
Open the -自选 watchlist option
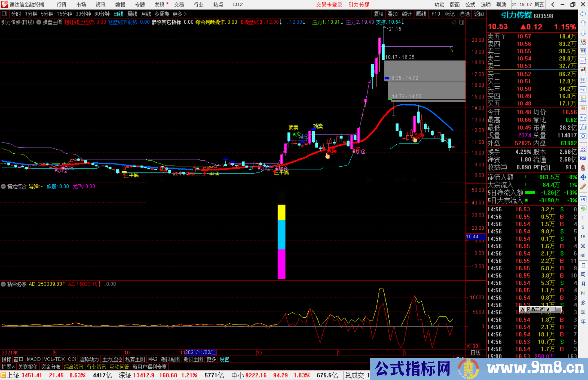pos(464,14)
